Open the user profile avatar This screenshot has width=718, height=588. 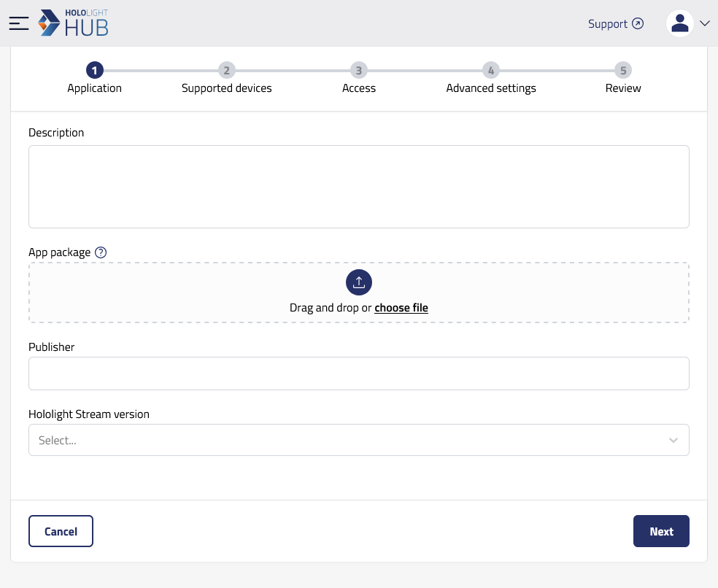tap(679, 23)
